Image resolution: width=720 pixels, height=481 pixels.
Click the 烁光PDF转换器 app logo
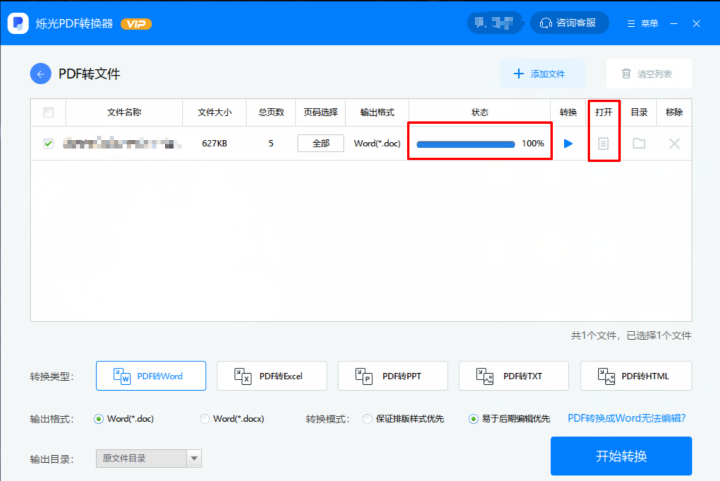[x=17, y=22]
